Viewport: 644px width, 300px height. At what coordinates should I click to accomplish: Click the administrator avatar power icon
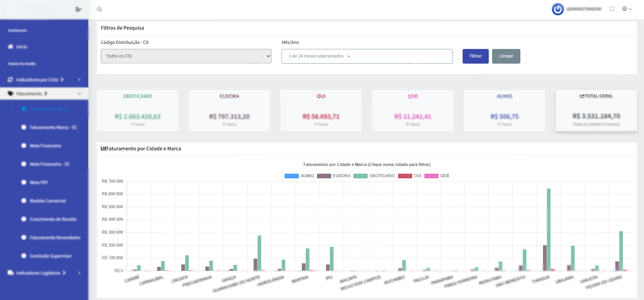click(x=558, y=9)
